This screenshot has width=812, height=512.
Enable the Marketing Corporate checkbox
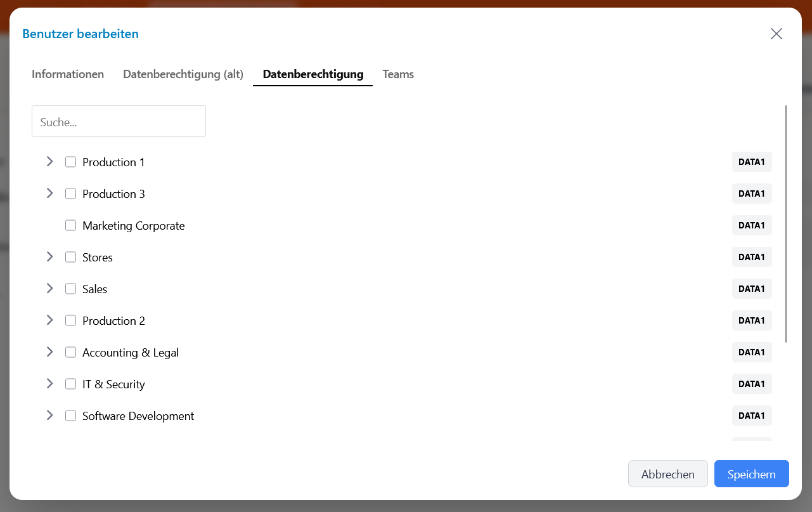click(71, 225)
